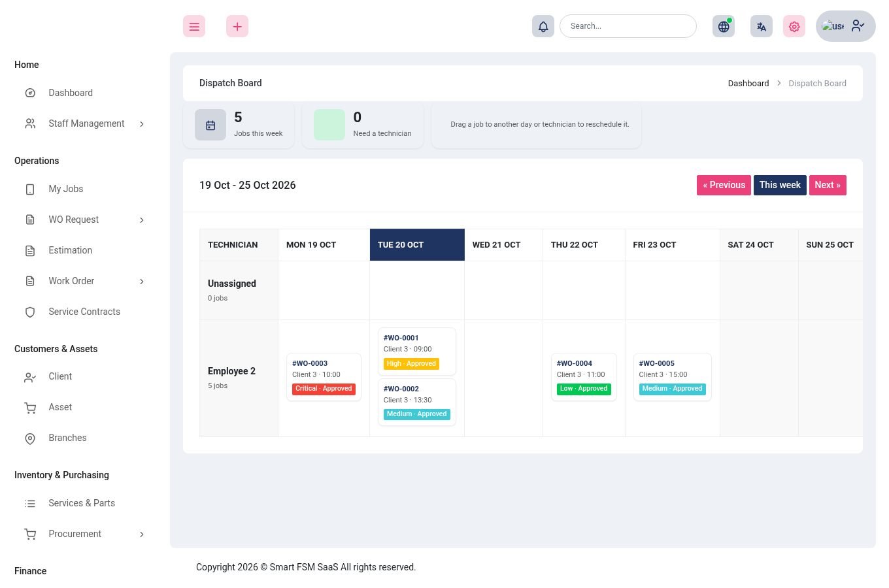This screenshot has height=588, width=889.
Task: Click the calendar icon on Jobs this week card
Action: 210,125
